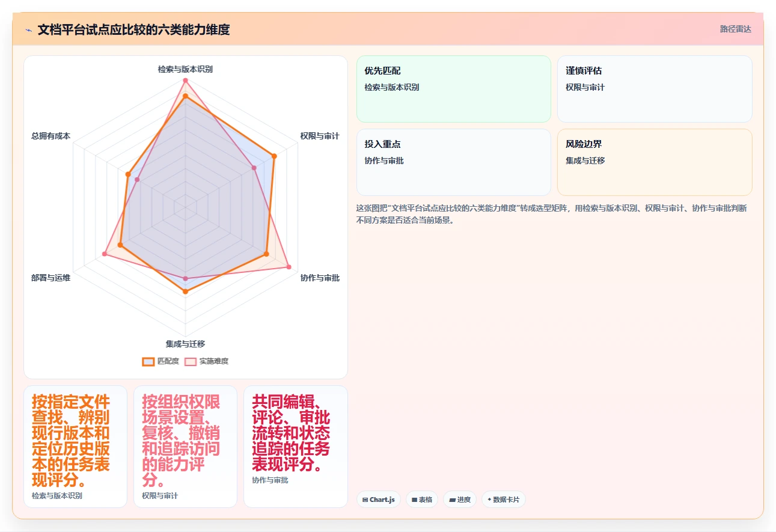Viewport: 776px width, 532px height.
Task: Click the pink 实施难度 point on 权限与审计 axis
Action: click(254, 168)
